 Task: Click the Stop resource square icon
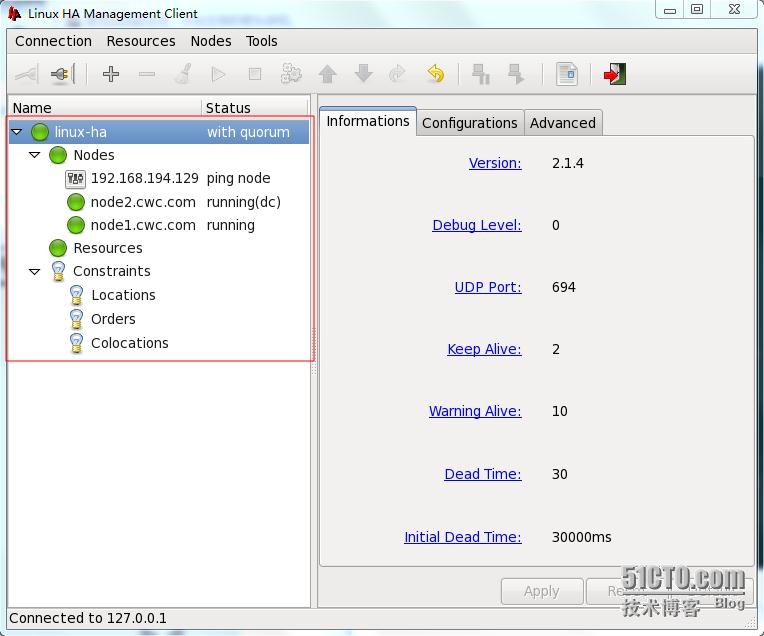tap(255, 74)
